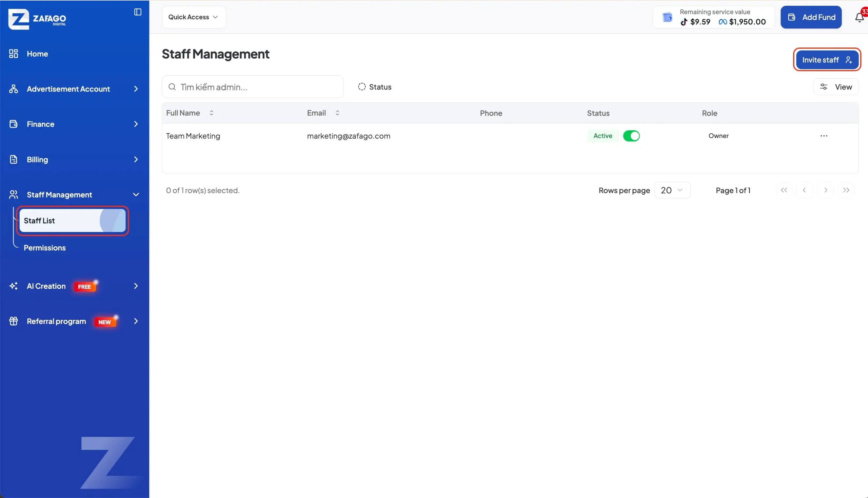Click the Team Marketing name cell
The width and height of the screenshot is (868, 498).
[x=193, y=136]
